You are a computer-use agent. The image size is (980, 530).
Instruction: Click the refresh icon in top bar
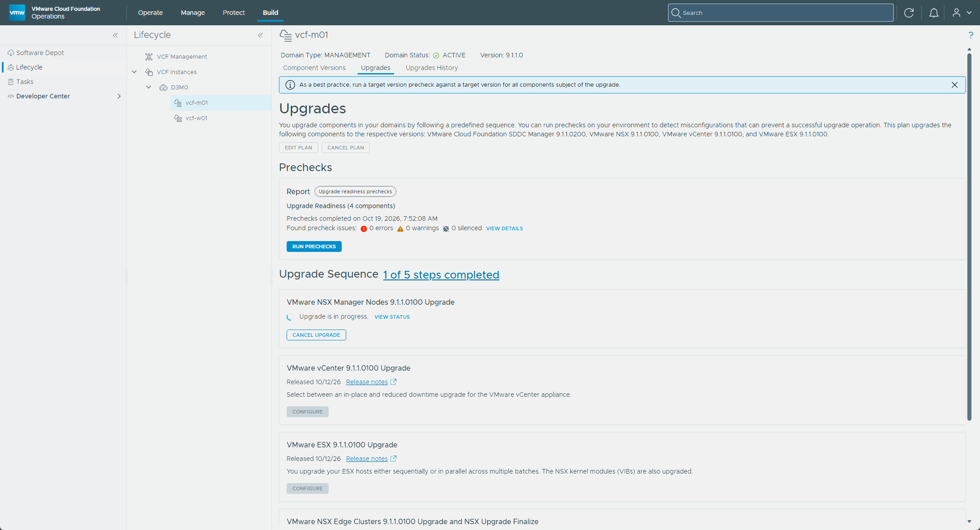909,13
